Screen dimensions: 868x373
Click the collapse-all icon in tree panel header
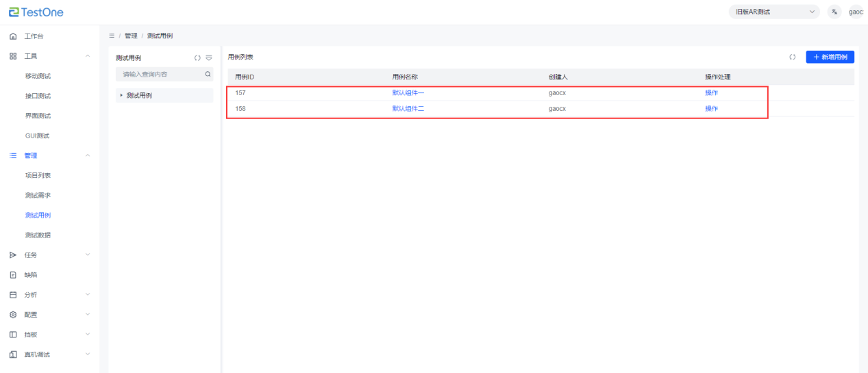point(209,58)
